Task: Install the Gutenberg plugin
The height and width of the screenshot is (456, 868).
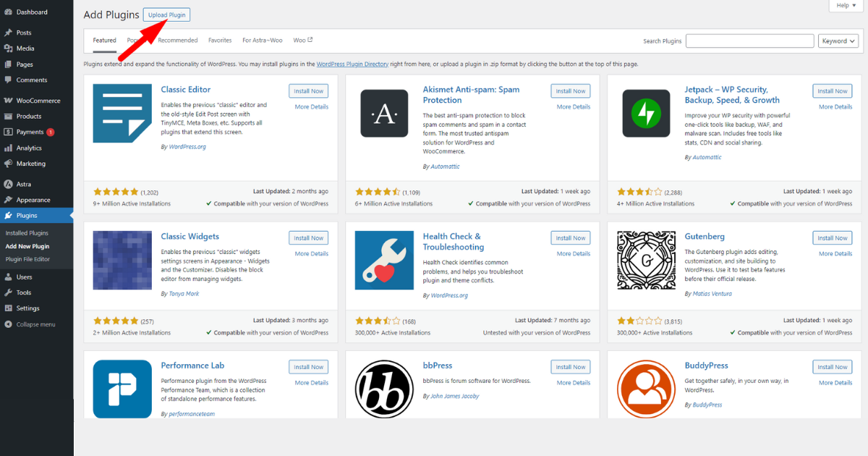Action: [x=833, y=238]
